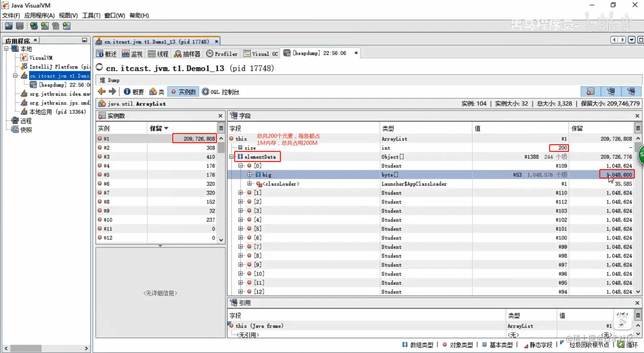Expand the [5] Student element

[x=241, y=229]
